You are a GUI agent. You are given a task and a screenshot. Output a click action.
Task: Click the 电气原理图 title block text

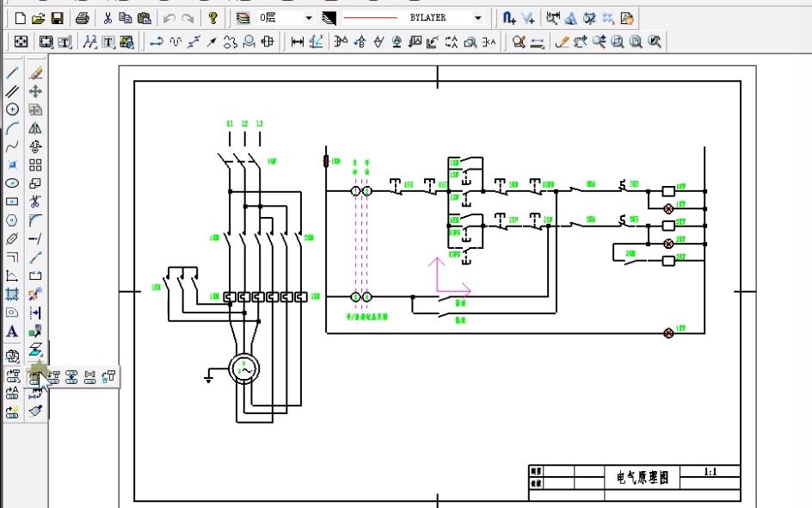coord(643,477)
